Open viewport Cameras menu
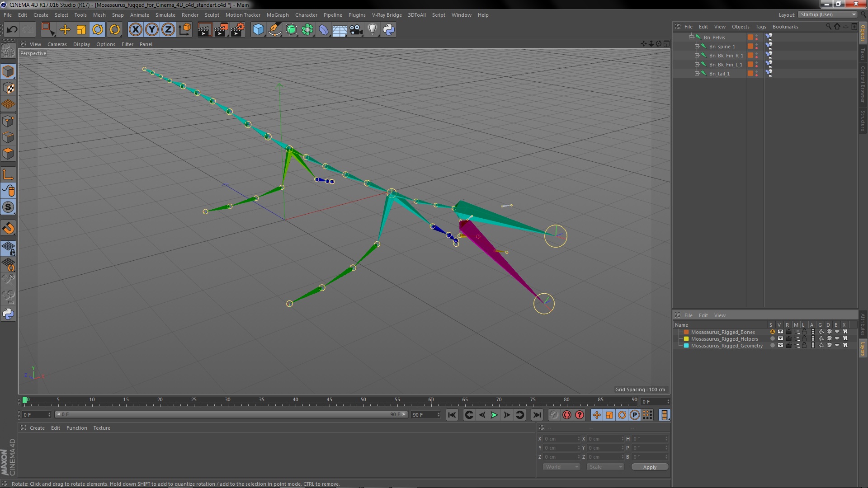The width and height of the screenshot is (868, 488). click(x=57, y=44)
